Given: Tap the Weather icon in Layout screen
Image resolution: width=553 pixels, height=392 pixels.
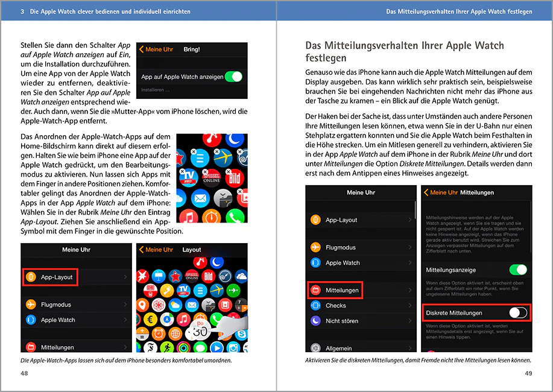Looking at the screenshot, I should pos(175,305).
